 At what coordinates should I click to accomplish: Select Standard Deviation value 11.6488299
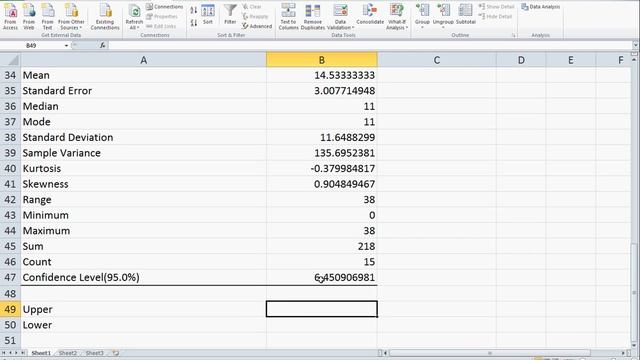coord(322,138)
